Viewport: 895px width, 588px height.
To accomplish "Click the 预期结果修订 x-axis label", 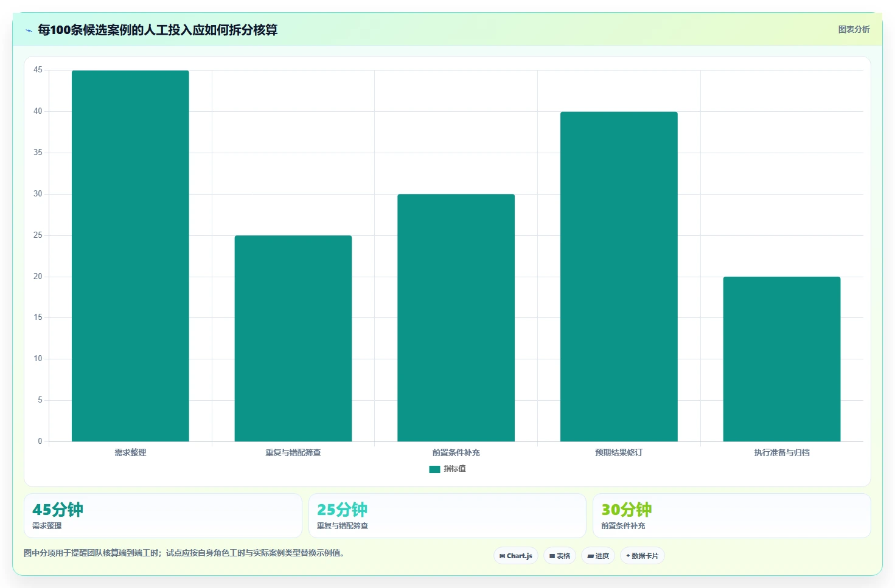I will [x=619, y=452].
